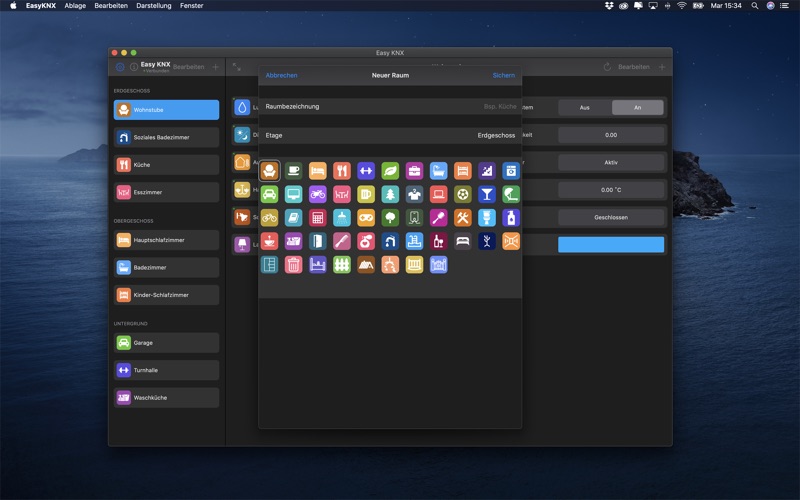Choose the washing machine room icon
The width and height of the screenshot is (800, 500).
511,171
